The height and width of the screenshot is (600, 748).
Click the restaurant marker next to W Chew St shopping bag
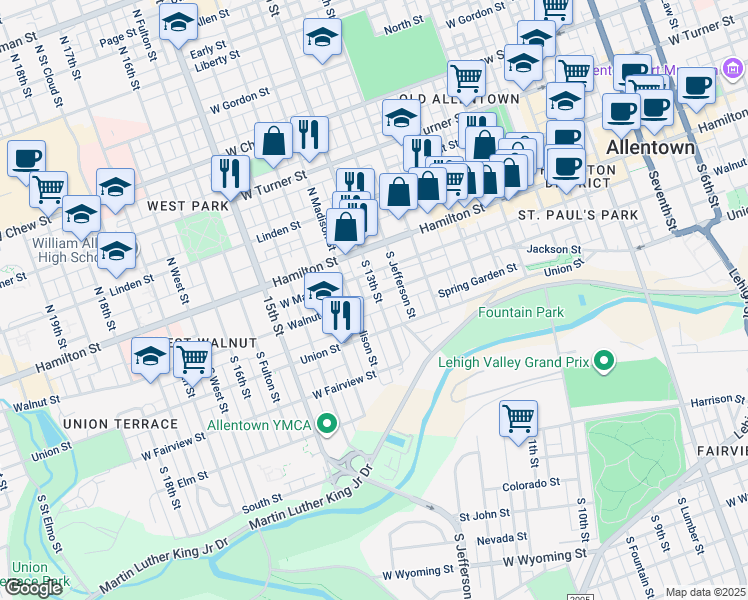310,134
